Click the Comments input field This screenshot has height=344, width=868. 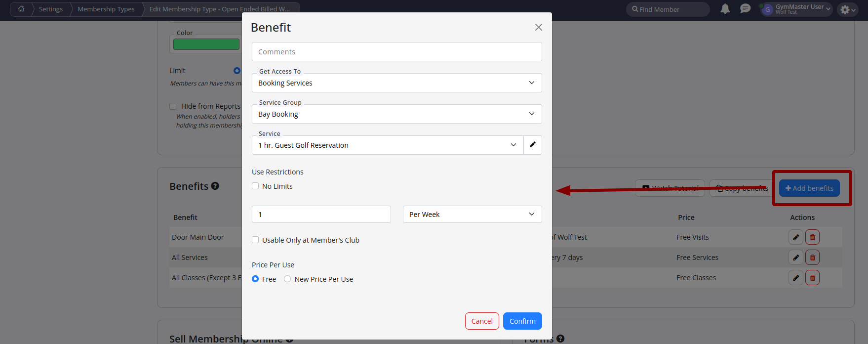tap(396, 52)
